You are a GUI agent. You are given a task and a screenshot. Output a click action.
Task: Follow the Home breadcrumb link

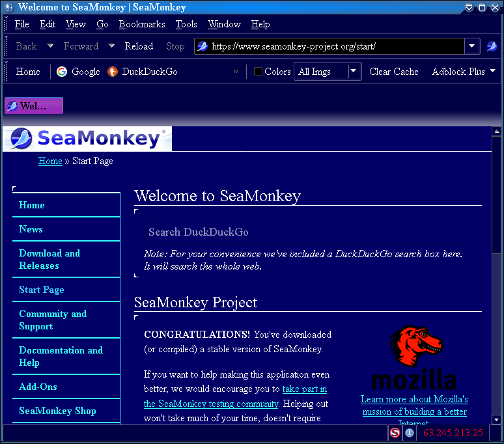[x=50, y=161]
